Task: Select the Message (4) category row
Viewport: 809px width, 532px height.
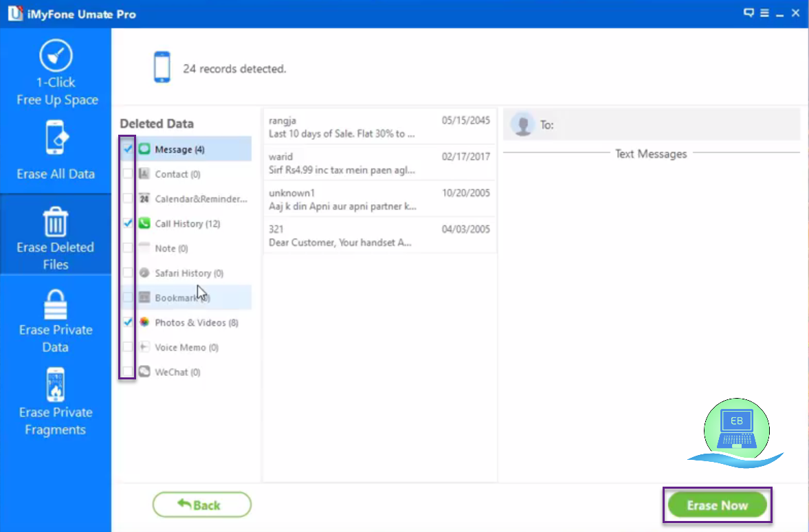Action: click(186, 149)
